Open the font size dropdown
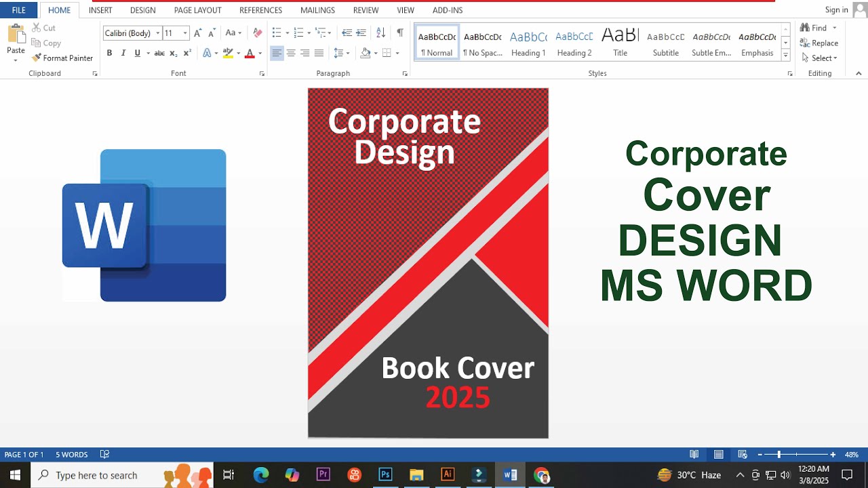This screenshot has width=868, height=488. (x=185, y=33)
